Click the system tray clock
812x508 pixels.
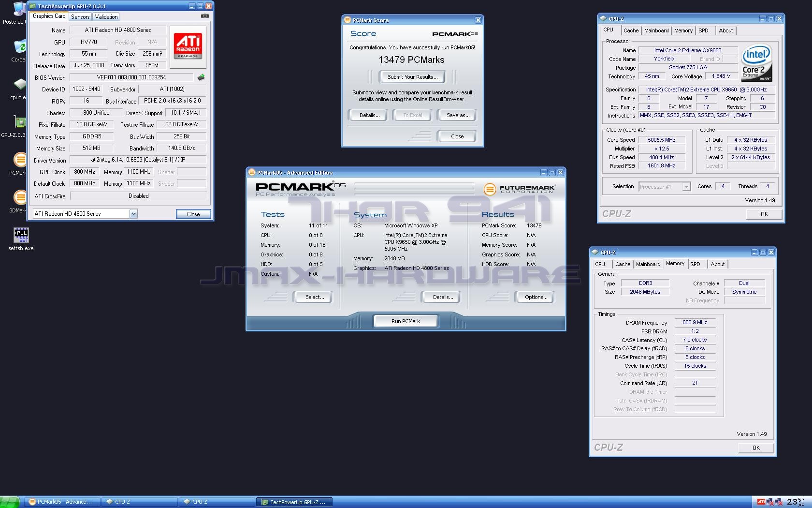796,502
